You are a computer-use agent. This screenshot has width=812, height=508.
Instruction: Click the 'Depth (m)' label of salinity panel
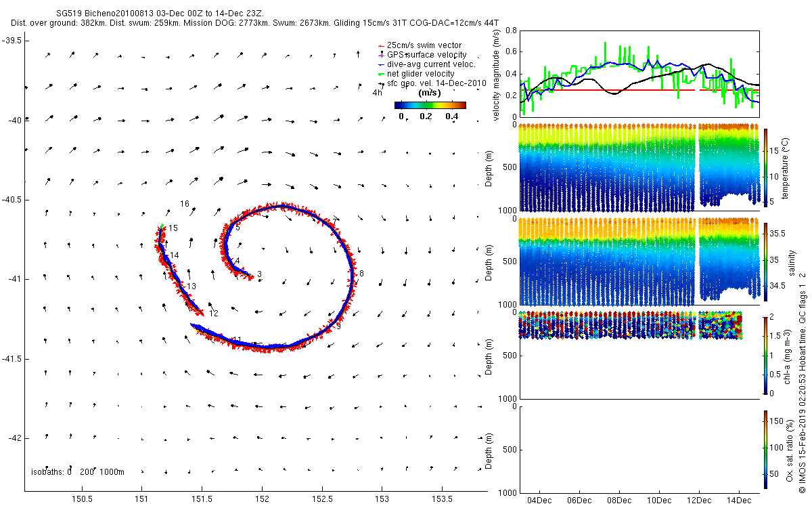490,261
